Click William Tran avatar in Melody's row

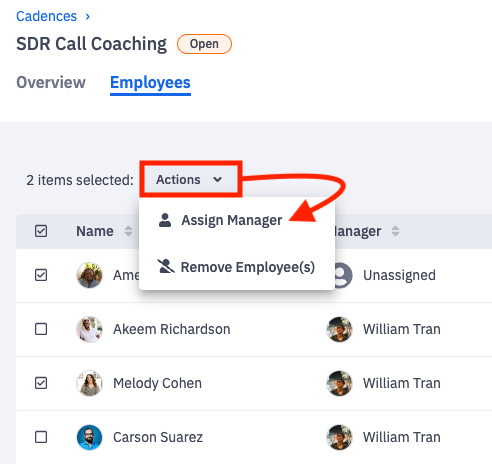(x=339, y=383)
